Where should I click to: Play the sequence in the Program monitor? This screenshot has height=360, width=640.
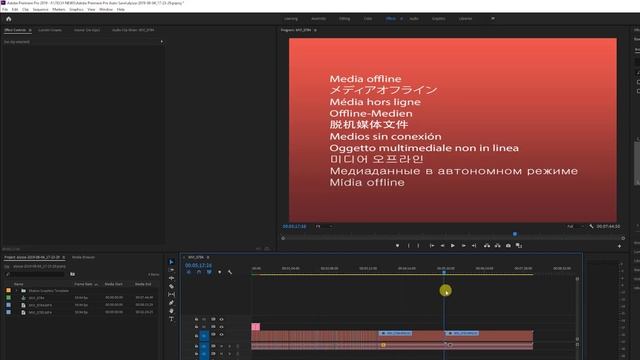click(x=453, y=246)
